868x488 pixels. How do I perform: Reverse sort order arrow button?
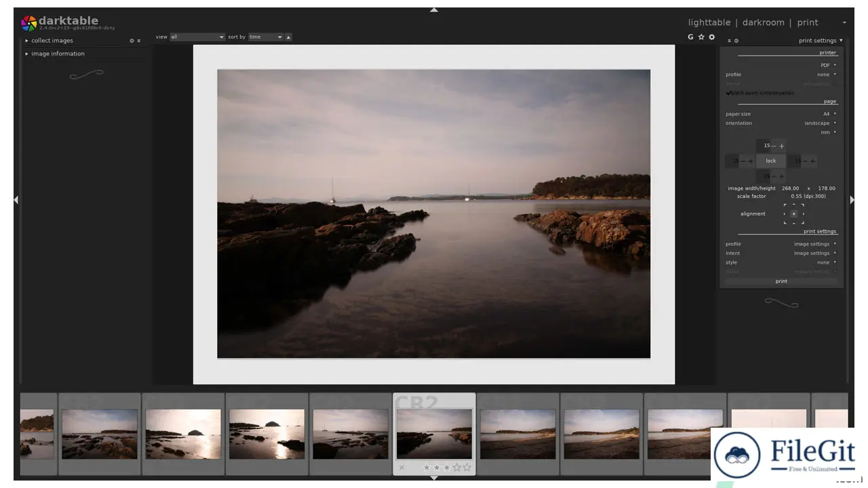tap(288, 37)
